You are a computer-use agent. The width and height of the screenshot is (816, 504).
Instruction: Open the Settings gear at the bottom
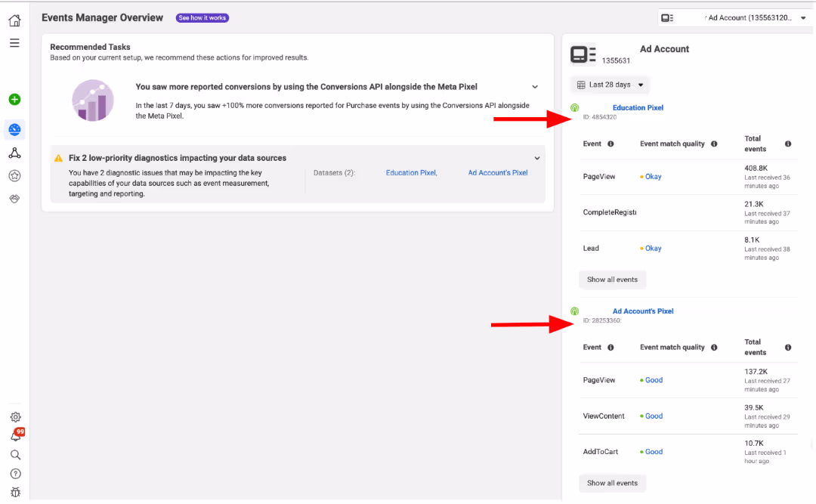point(15,416)
